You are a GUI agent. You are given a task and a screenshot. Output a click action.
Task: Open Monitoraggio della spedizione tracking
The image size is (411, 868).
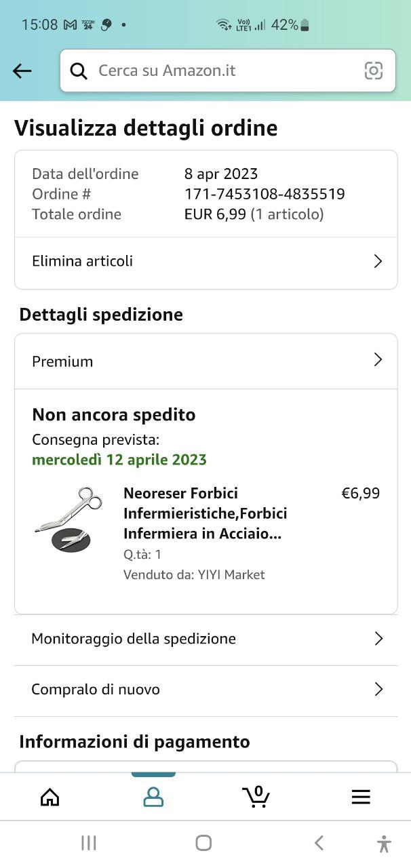point(134,639)
